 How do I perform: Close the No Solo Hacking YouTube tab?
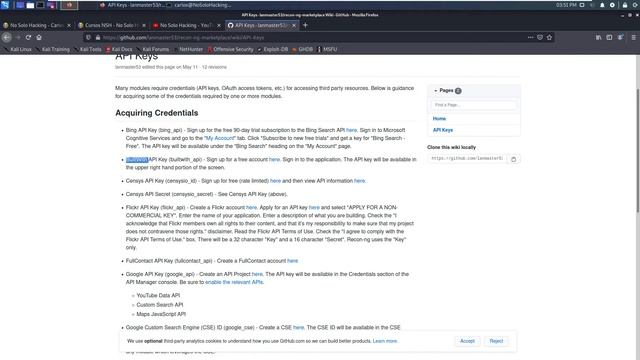click(219, 25)
